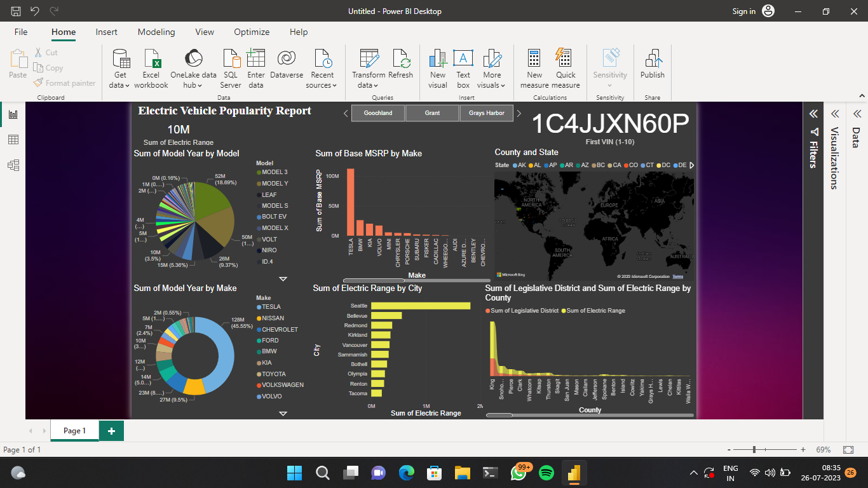Toggle the Grant county slicer button
Image resolution: width=868 pixels, height=488 pixels.
coord(431,112)
